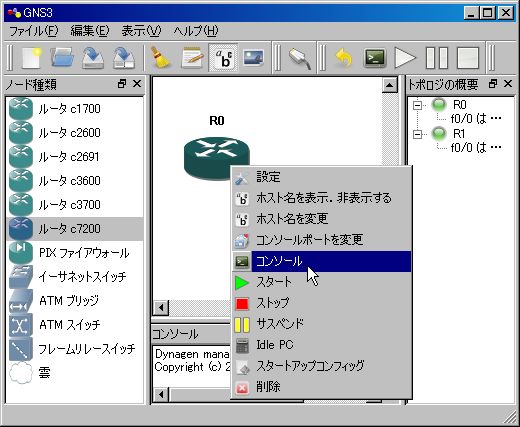The height and width of the screenshot is (427, 520).
Task: Click the R0 hostname label on canvas
Action: [217, 120]
